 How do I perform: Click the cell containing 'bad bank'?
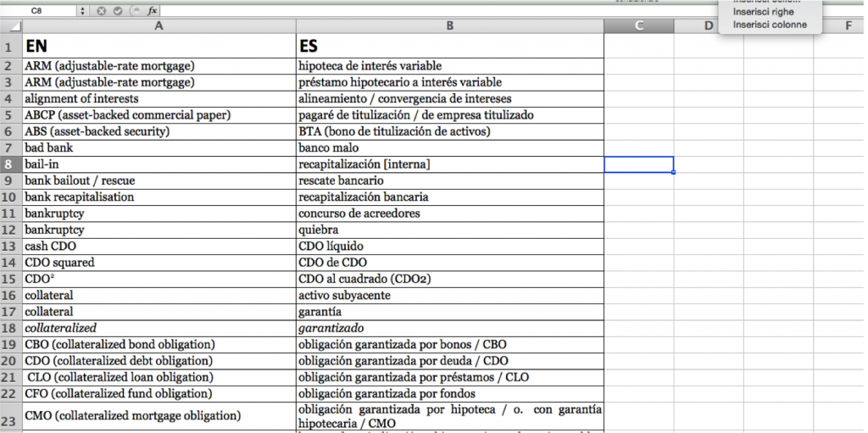(x=159, y=147)
